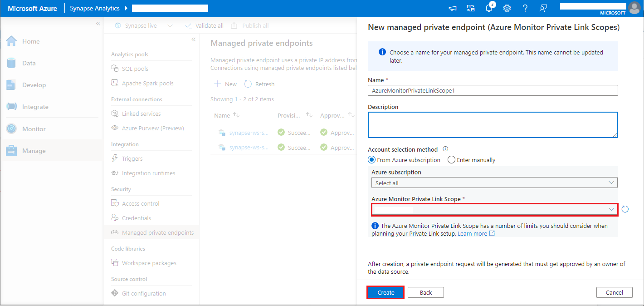The image size is (644, 306).
Task: Click the help question mark icon
Action: click(x=525, y=8)
